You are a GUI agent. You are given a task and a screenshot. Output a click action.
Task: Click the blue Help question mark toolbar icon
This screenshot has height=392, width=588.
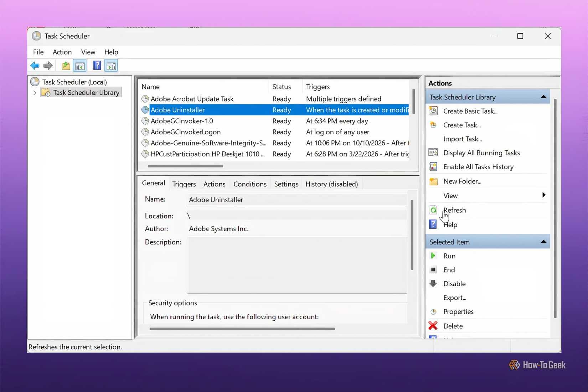(x=97, y=66)
